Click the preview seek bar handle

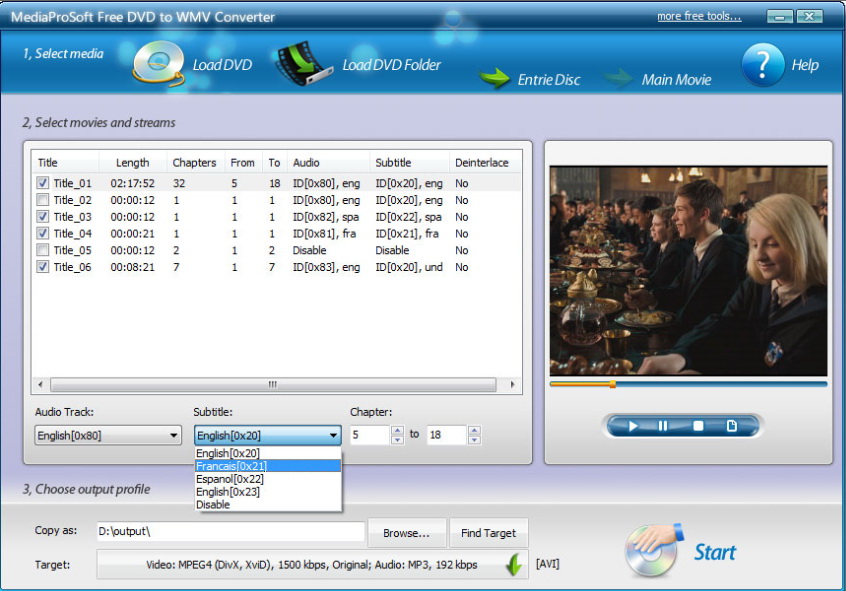[x=613, y=384]
